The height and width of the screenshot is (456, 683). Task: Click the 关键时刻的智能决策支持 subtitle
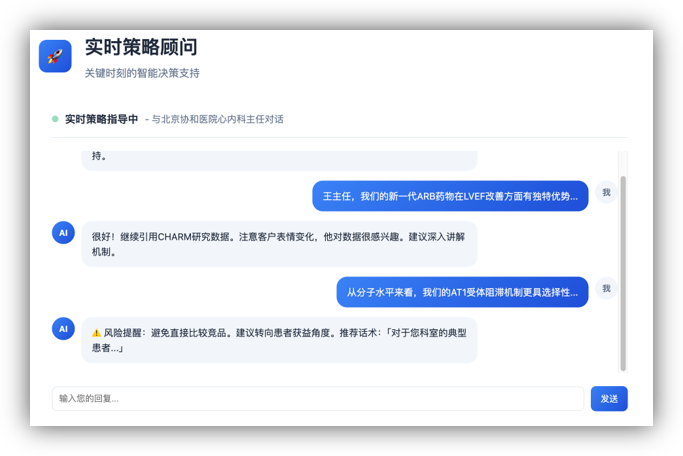pos(141,73)
